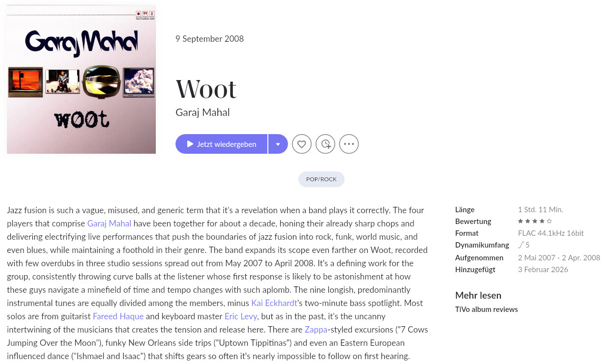Click the first star in Bewertung
607x364 pixels.
520,222
